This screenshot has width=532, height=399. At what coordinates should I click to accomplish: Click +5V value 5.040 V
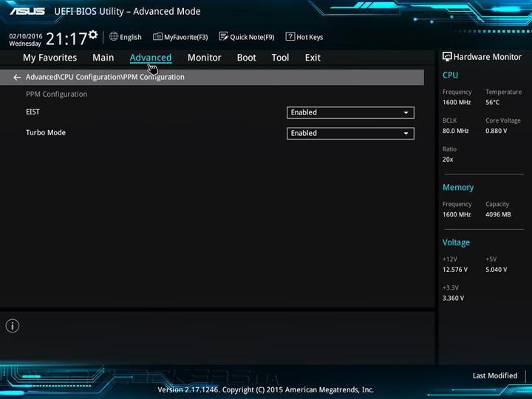497,270
